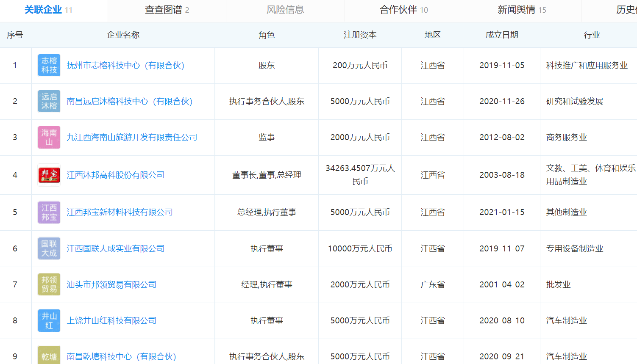Viewport: 637px width, 364px height.
Task: Select the date 2020-11-26
Action: [502, 102]
